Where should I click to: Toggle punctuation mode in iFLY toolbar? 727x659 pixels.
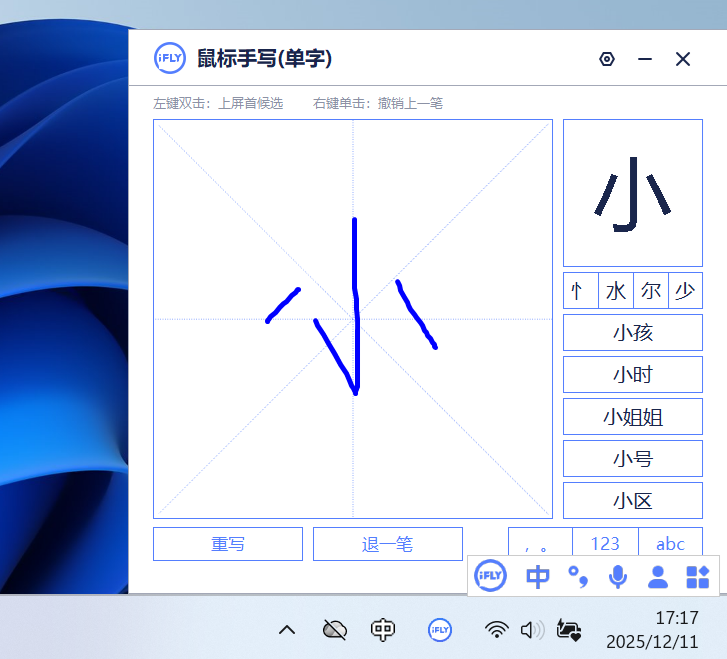(578, 576)
